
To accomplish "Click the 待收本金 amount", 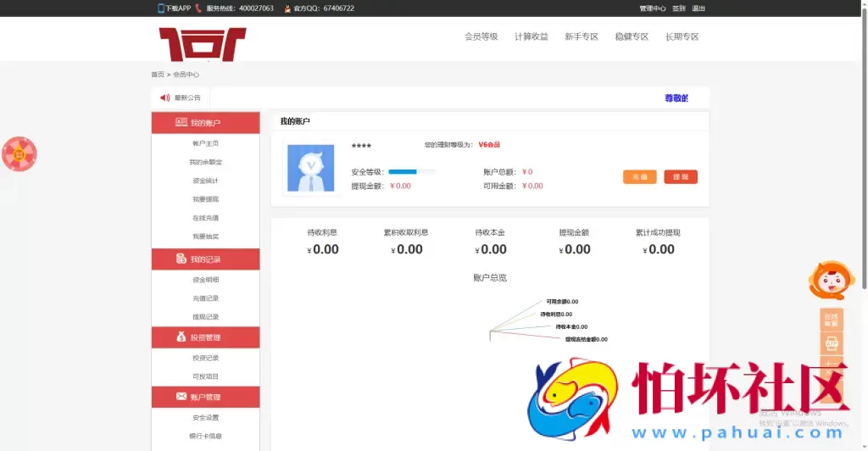I will point(491,249).
